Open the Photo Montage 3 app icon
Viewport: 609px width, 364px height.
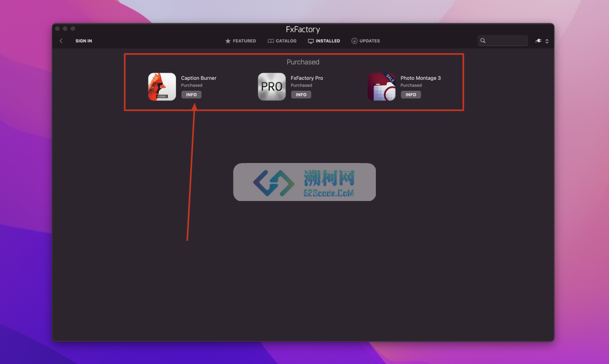pyautogui.click(x=382, y=86)
